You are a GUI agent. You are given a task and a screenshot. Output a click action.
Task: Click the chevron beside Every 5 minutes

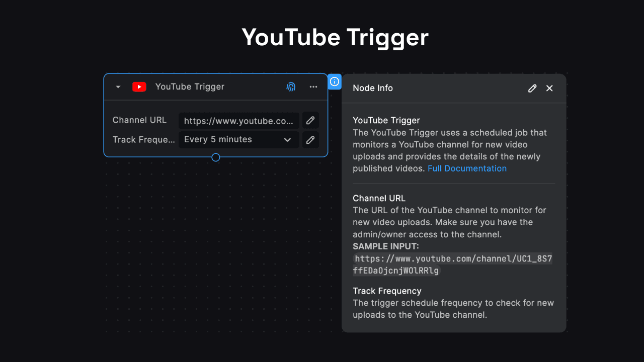tap(287, 139)
